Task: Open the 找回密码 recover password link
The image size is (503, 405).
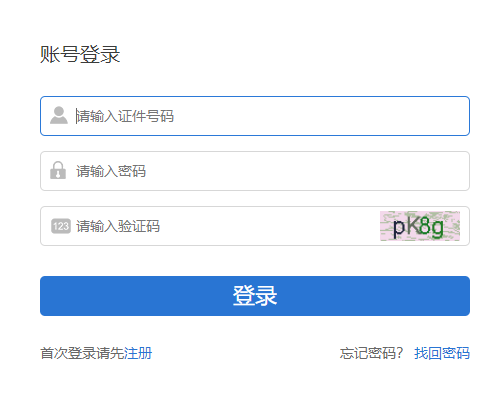Action: 442,353
